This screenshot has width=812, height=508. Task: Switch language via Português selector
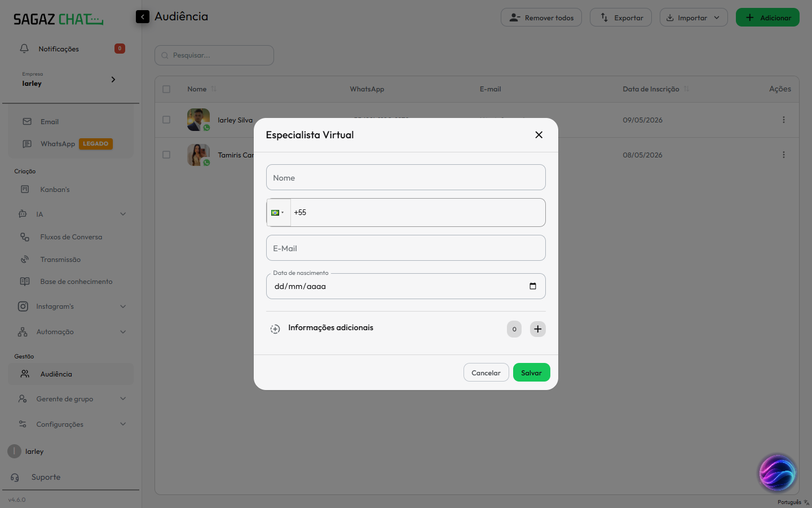[793, 502]
